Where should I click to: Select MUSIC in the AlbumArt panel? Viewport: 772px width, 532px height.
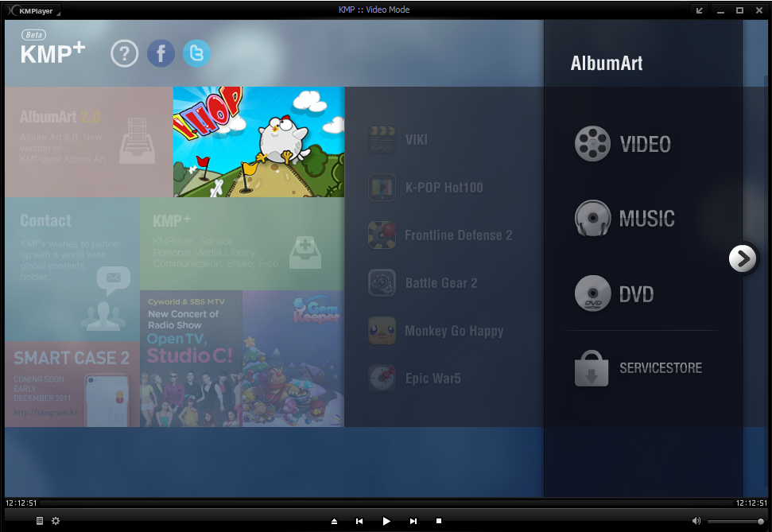pyautogui.click(x=646, y=219)
